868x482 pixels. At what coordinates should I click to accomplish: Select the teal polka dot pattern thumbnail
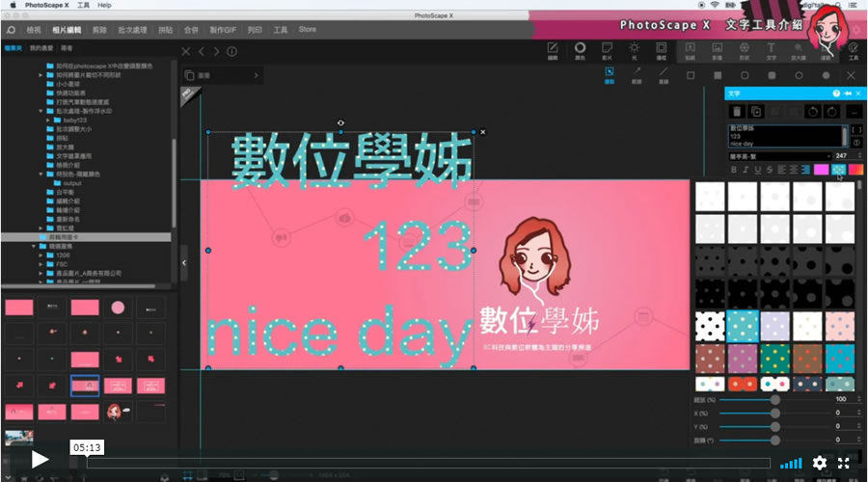743,326
